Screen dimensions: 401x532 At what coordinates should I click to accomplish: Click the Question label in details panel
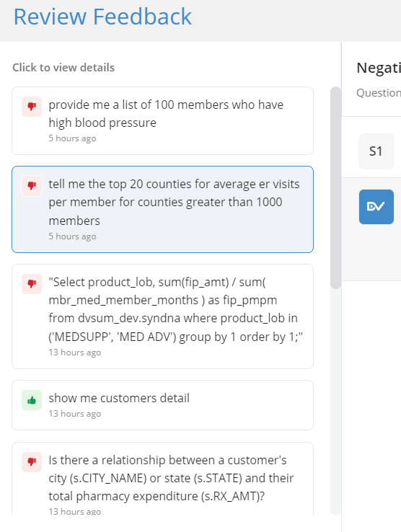[379, 92]
